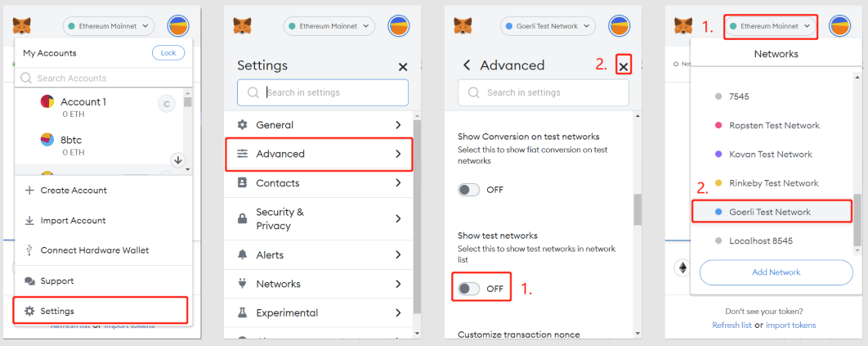The image size is (868, 346).
Task: Open the Goerli Test Network dropdown selector
Action: click(548, 26)
